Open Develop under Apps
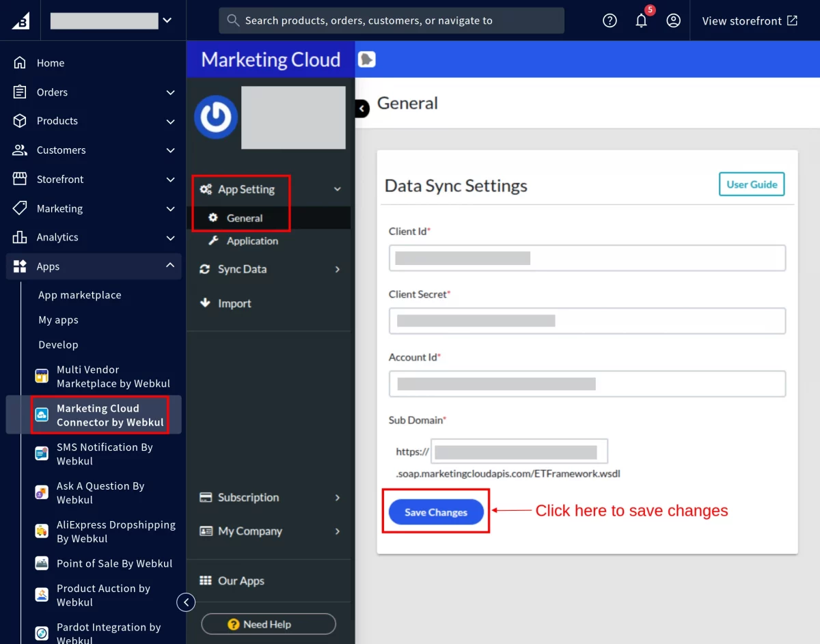 click(x=58, y=345)
